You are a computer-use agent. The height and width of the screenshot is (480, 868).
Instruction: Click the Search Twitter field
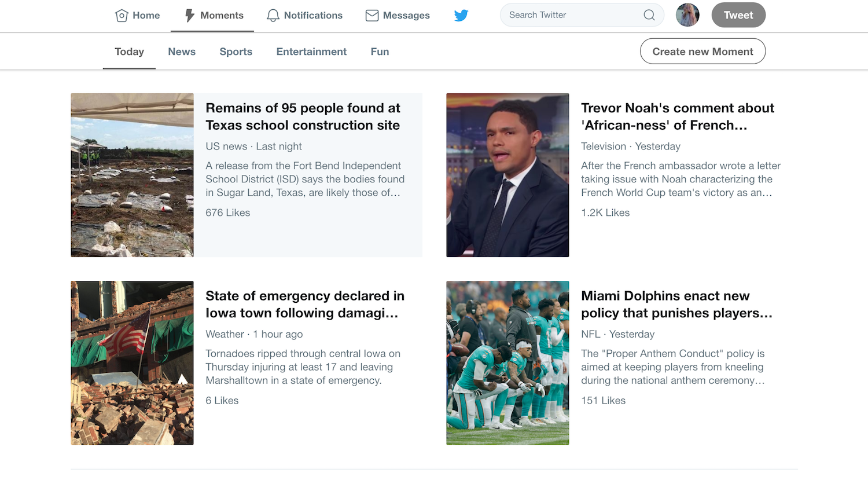[582, 15]
